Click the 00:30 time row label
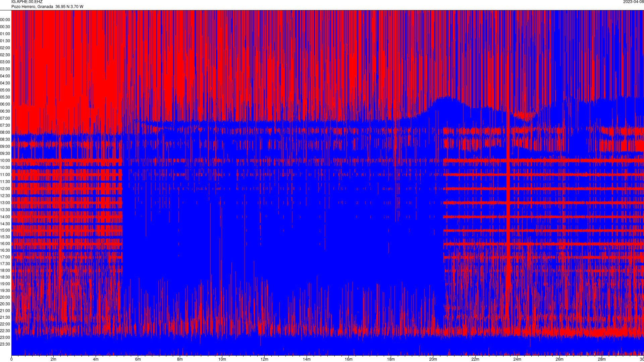This screenshot has height=362, width=644. point(5,27)
